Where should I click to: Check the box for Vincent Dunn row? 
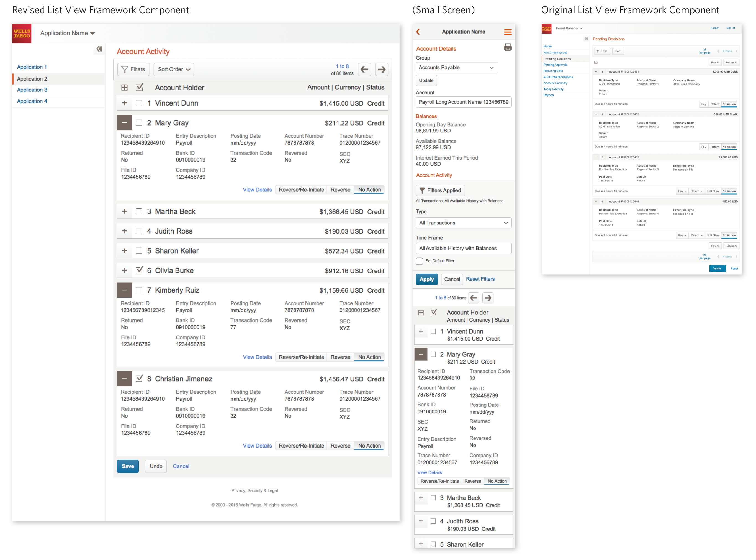[x=139, y=103]
